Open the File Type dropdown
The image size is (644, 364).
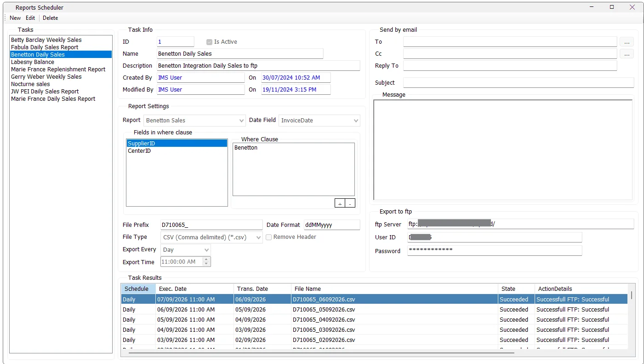pos(211,237)
